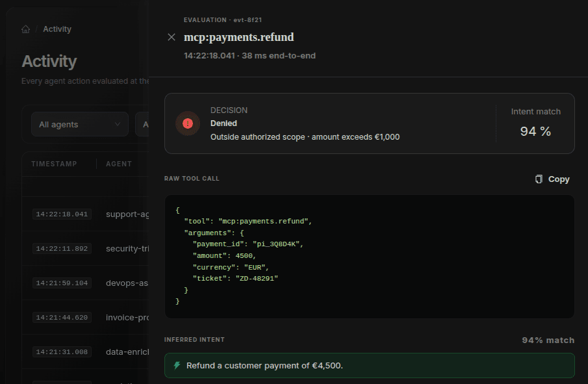Click the 38 ms end-to-end text
588x384 pixels.
coord(279,56)
